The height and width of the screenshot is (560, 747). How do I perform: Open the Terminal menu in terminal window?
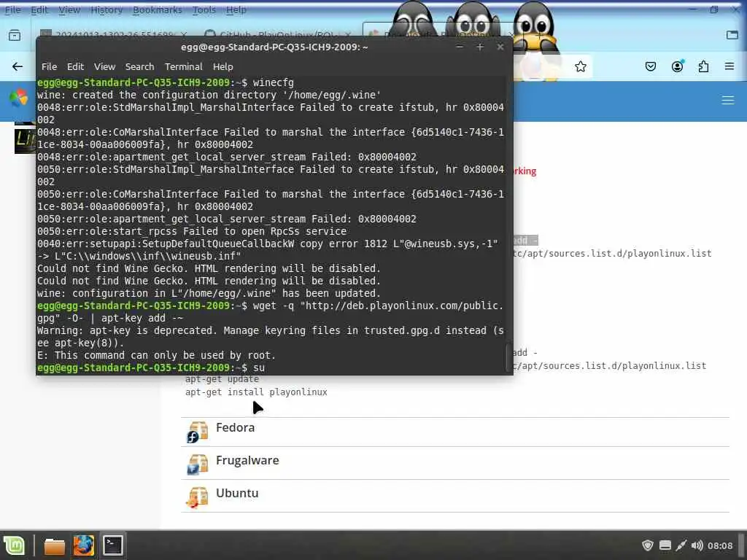coord(183,66)
